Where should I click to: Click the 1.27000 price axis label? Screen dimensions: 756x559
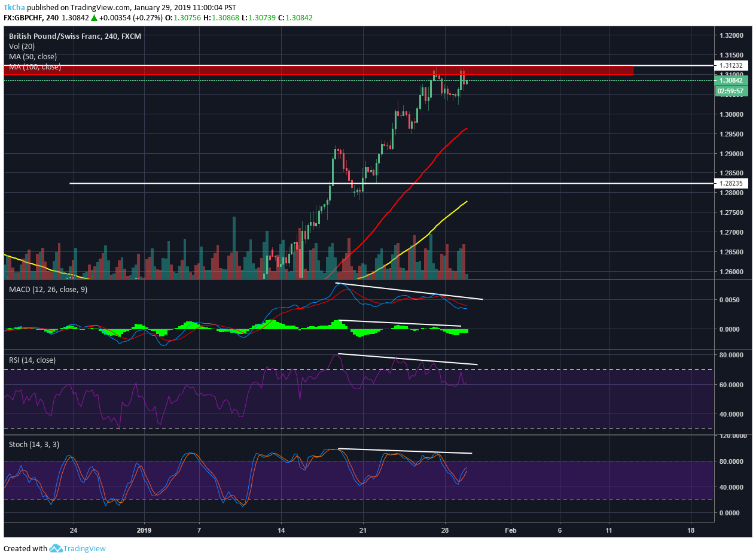tap(731, 232)
